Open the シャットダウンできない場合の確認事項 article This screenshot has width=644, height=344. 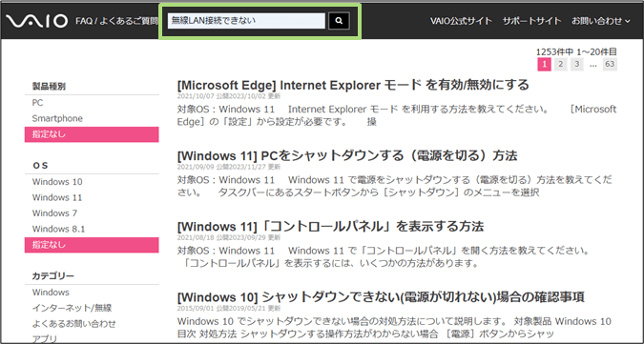tap(381, 297)
